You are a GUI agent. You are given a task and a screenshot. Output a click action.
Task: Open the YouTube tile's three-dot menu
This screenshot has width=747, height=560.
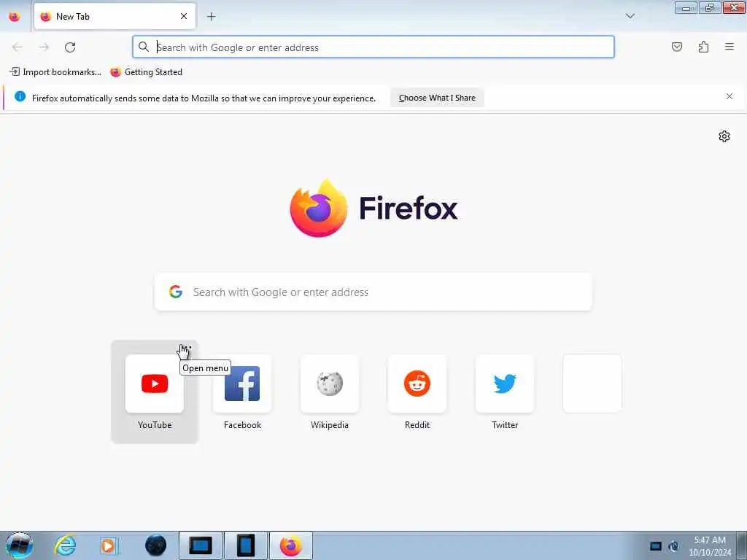coord(186,349)
